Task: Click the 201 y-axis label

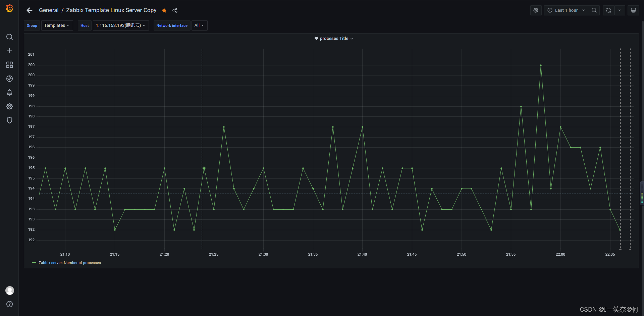Action: [31, 54]
